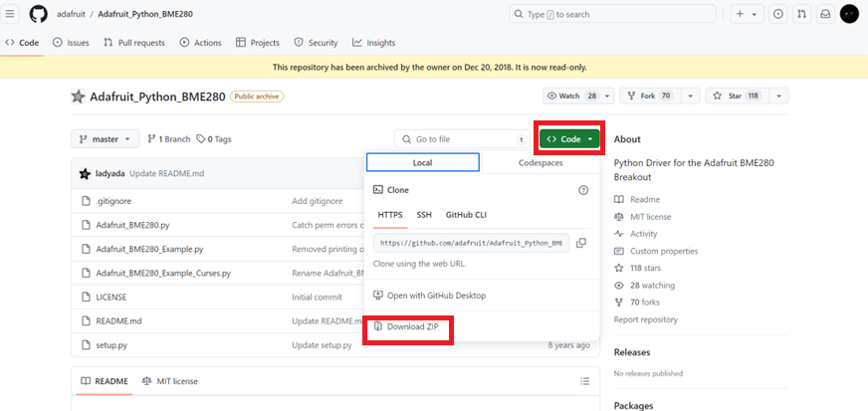
Task: Open the notifications inbox icon
Action: (x=825, y=14)
